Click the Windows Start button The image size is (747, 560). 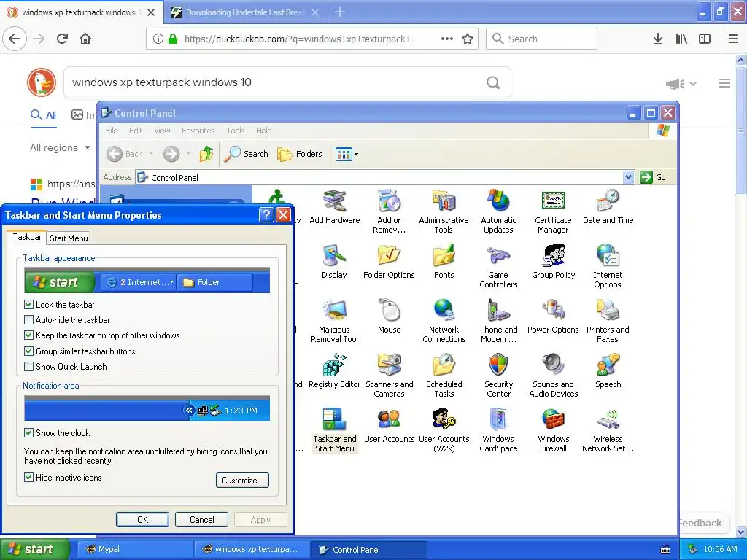34,549
